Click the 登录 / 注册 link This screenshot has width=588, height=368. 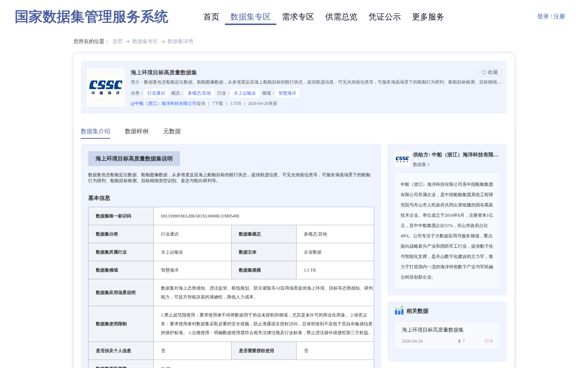click(551, 17)
